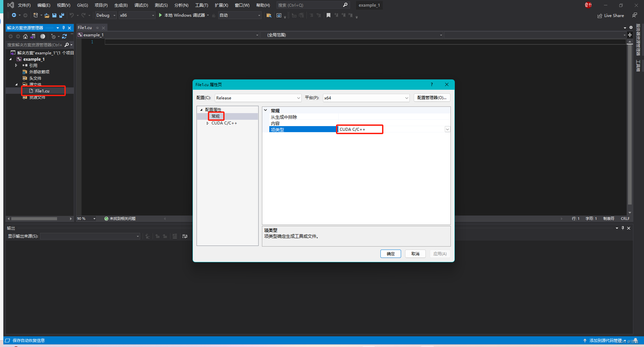Pin the Output panel

tap(623, 228)
